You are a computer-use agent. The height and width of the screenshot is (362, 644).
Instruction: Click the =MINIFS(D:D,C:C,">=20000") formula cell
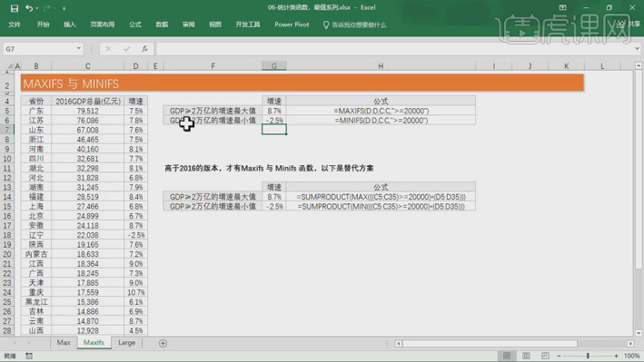(x=381, y=121)
